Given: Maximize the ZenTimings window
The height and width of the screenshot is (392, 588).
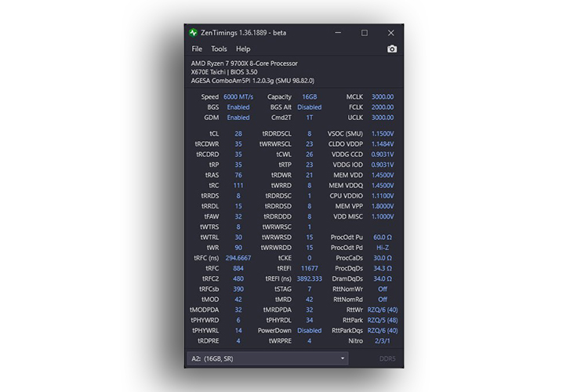Looking at the screenshot, I should (365, 33).
